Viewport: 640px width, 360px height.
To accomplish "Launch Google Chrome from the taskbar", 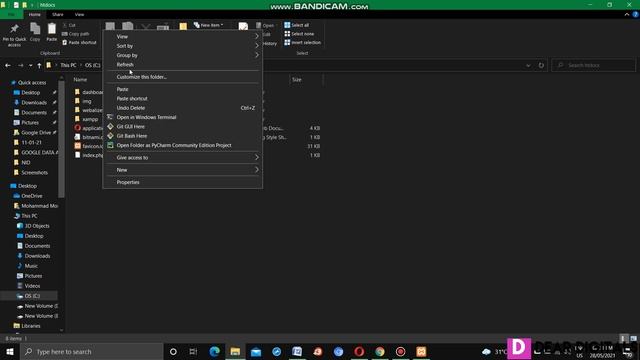I will point(380,351).
